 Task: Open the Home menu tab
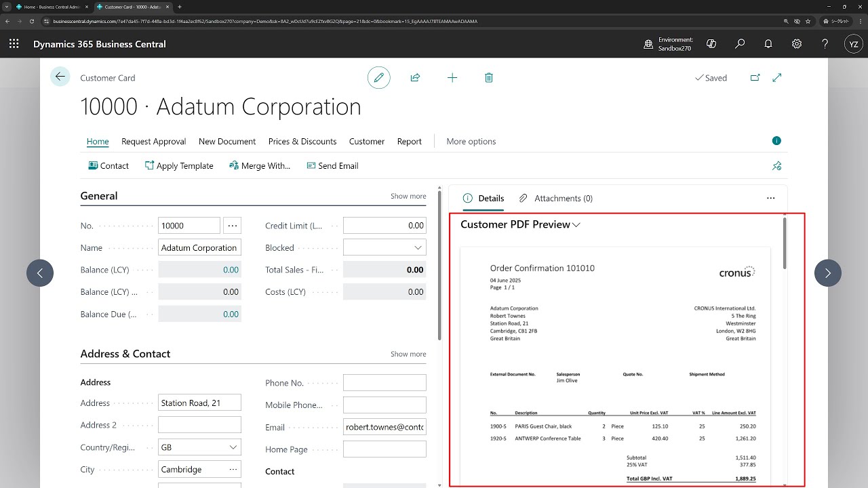coord(98,142)
